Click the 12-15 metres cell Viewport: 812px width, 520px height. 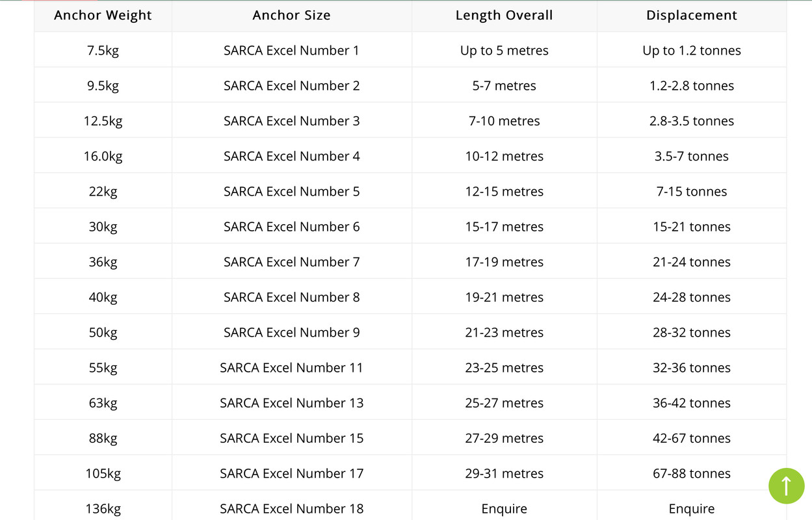[x=504, y=191]
